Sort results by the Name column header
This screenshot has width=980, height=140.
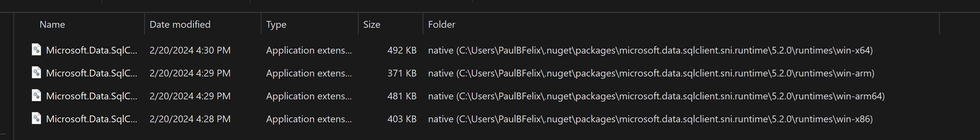coord(52,25)
